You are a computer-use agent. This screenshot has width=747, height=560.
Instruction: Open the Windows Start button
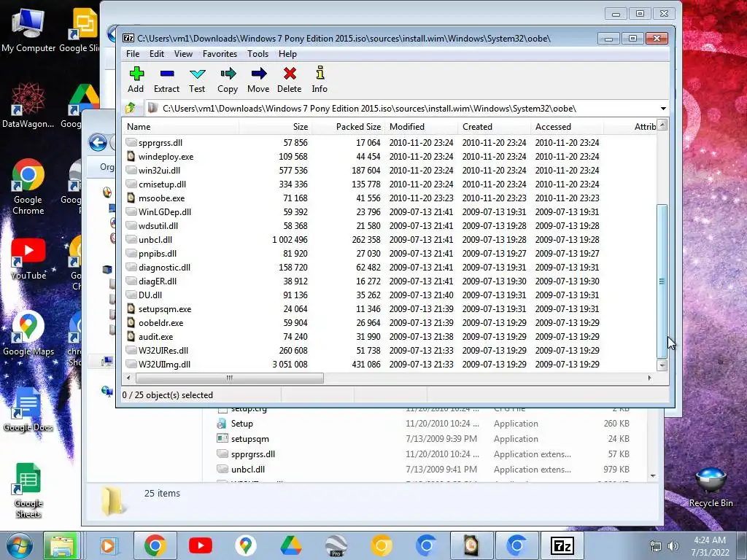(19, 545)
